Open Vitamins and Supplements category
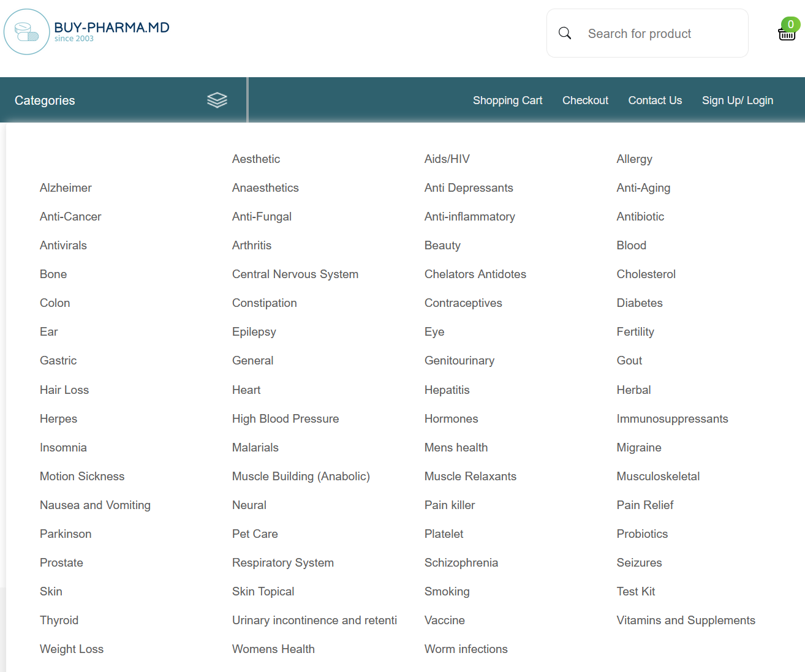This screenshot has width=805, height=672. [686, 621]
